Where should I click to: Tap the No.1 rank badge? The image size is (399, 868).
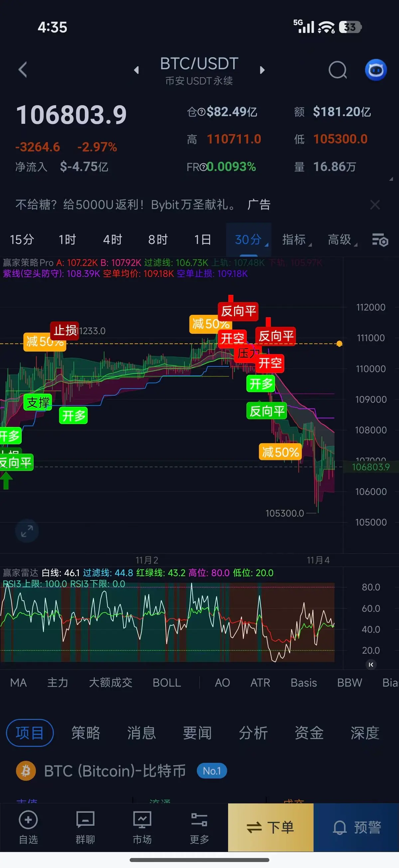(212, 771)
